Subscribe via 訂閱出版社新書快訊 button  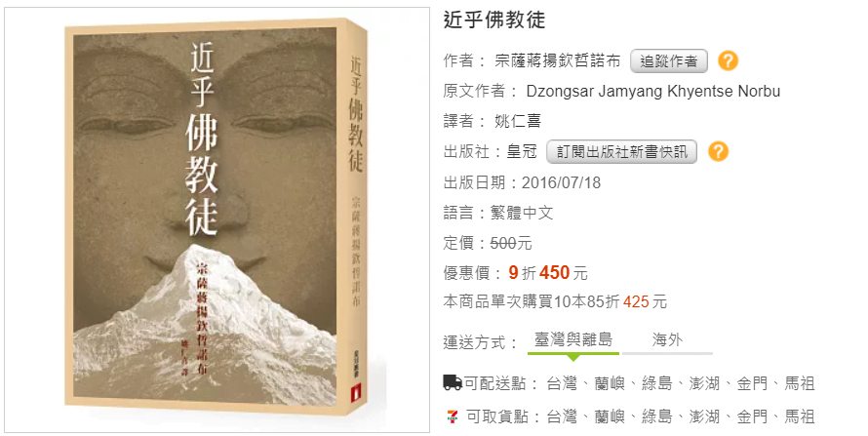(x=621, y=151)
